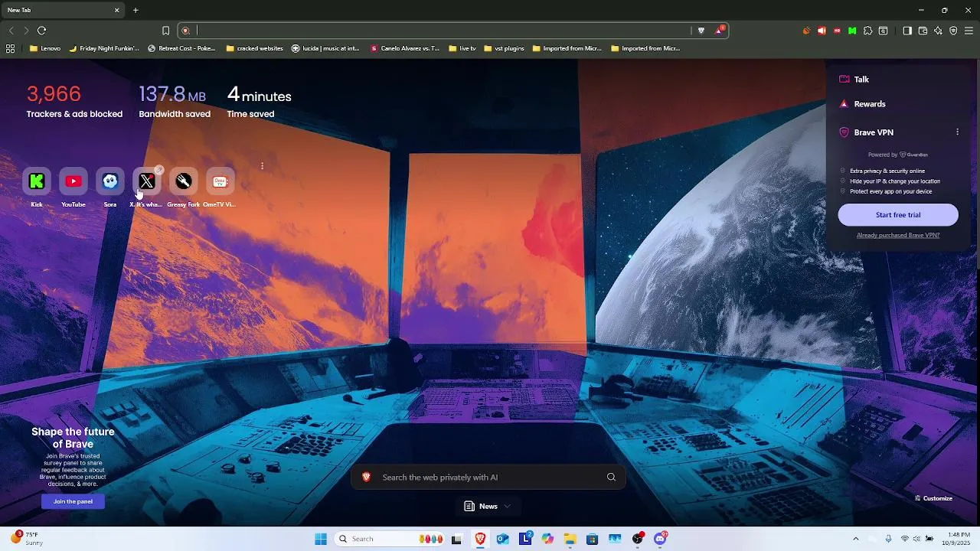Open Microsoft Store from the taskbar
Screen dimensions: 980x551
592,539
